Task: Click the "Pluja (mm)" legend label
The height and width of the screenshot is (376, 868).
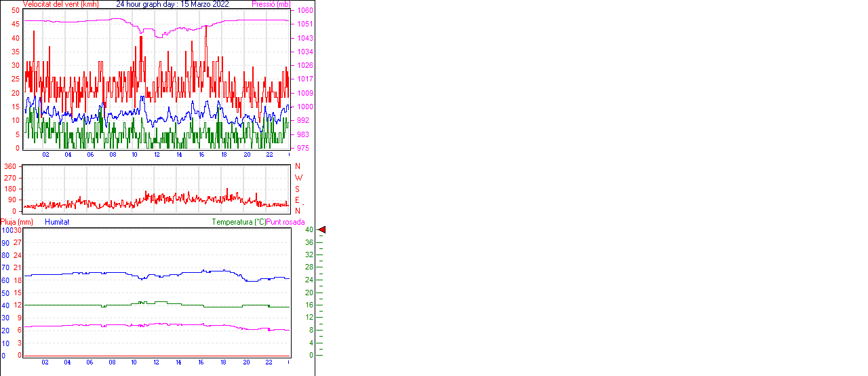Action: pos(16,222)
